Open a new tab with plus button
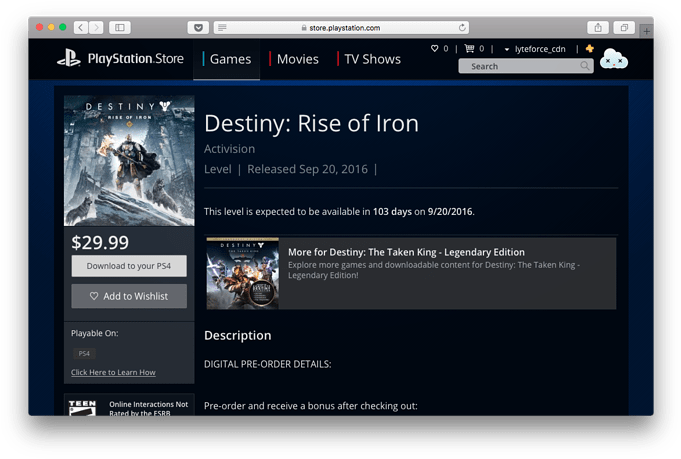Viewport: 681px width, 459px height. [647, 31]
